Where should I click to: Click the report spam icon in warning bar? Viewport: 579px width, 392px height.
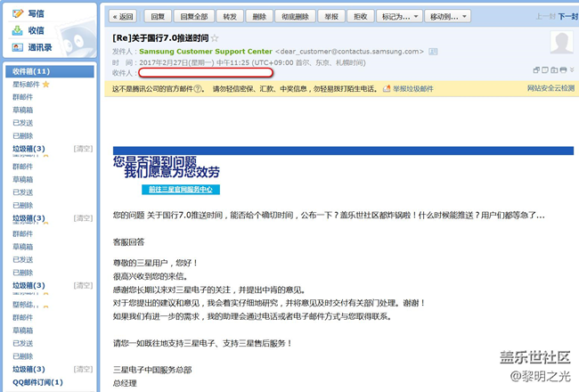point(387,89)
